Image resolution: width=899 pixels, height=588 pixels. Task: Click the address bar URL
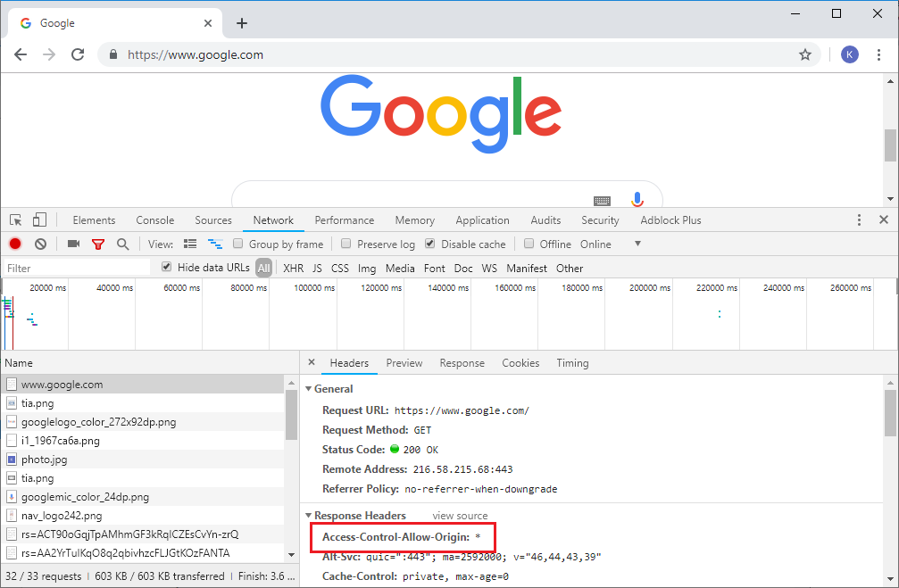click(195, 55)
